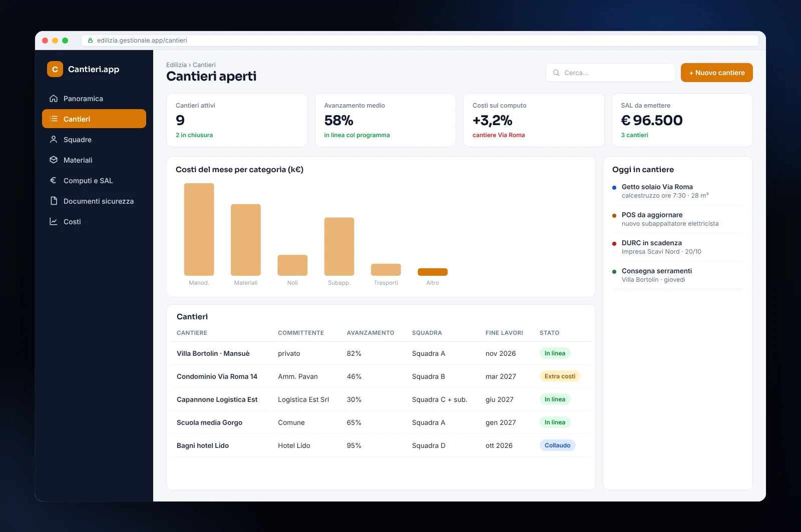Sort by AVANZAMENTO column header
The width and height of the screenshot is (801, 532).
point(370,333)
